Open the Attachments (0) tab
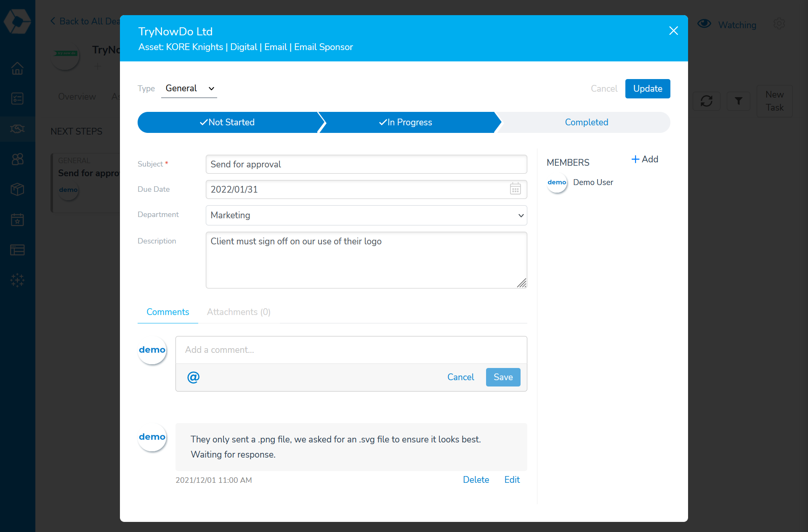 [x=239, y=312]
